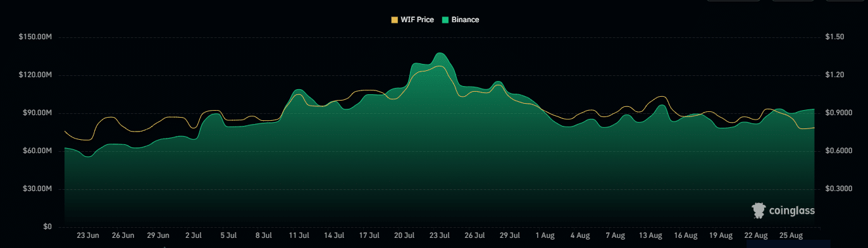868x248 pixels.
Task: Click the $150.00M left axis label
Action: (35, 37)
